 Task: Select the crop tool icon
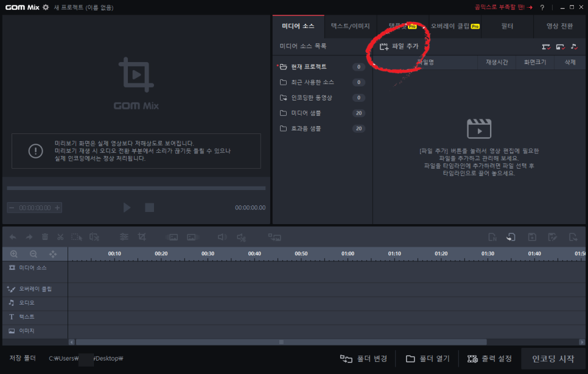(142, 237)
